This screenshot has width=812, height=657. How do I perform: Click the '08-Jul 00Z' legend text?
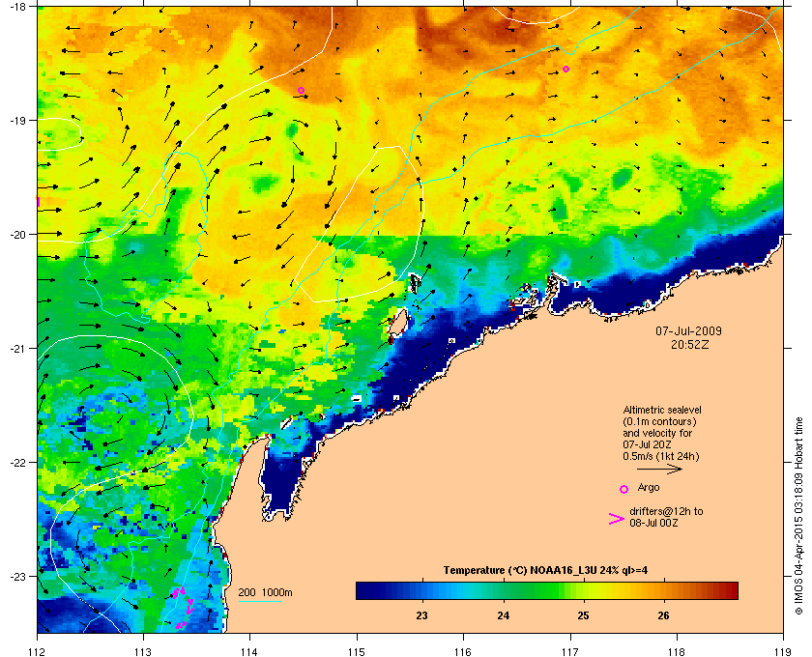point(654,523)
